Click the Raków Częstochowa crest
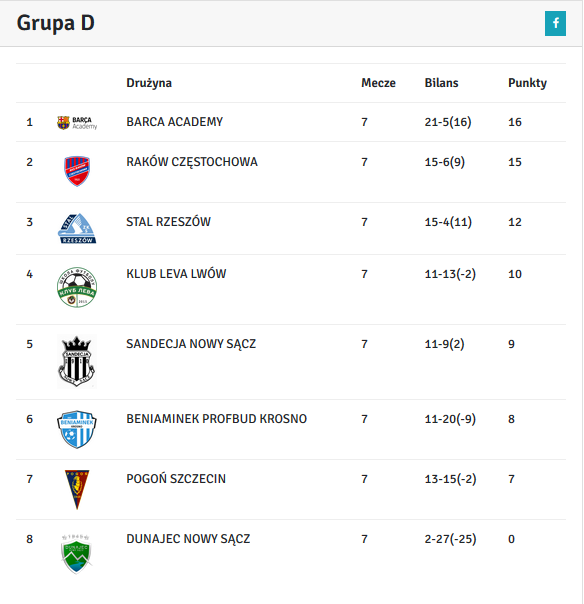Screen dimensions: 584x604 tap(77, 171)
